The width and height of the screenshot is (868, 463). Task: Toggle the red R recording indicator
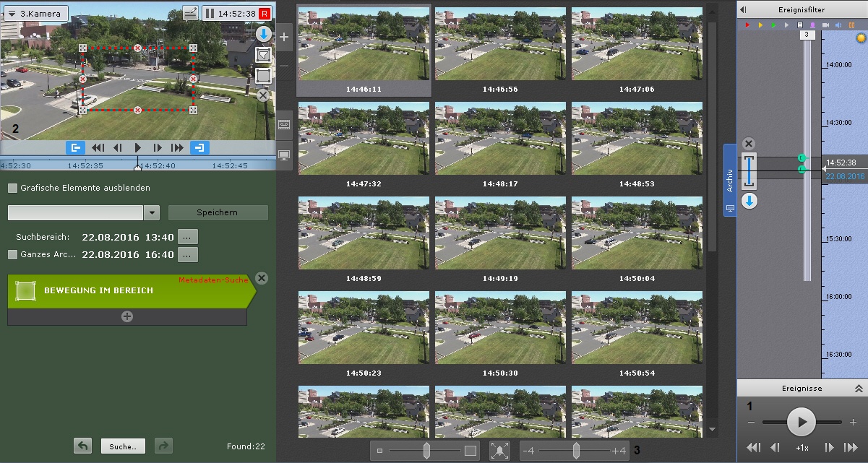[x=265, y=14]
